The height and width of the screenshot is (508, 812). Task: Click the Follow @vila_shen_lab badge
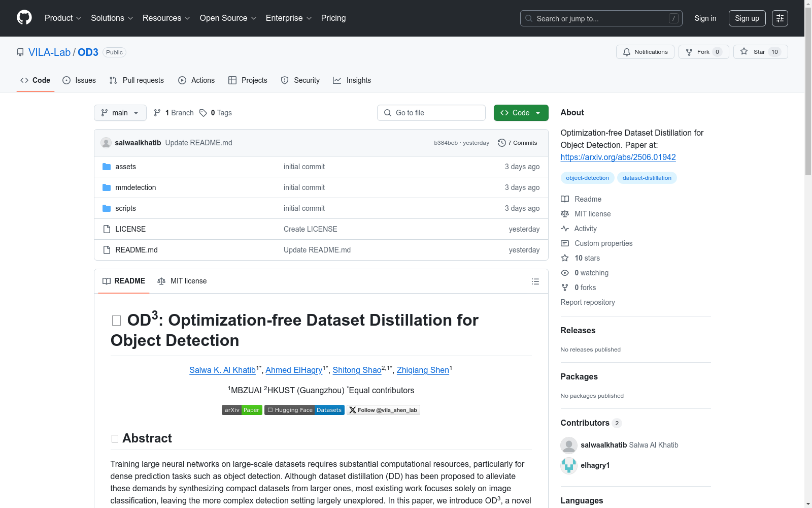click(x=383, y=410)
